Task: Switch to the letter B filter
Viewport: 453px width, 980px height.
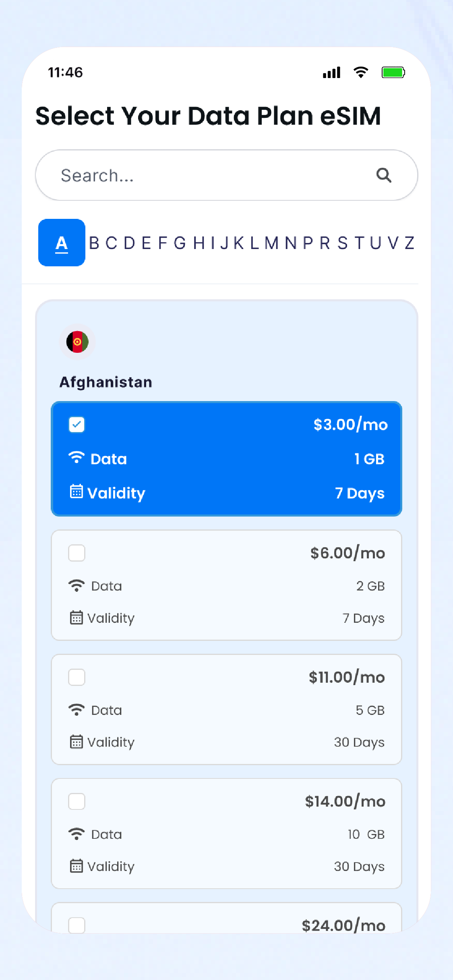Action: pos(94,243)
